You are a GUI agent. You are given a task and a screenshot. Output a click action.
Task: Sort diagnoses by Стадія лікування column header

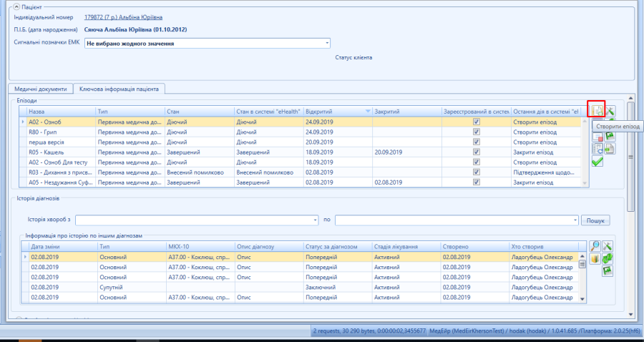coord(406,247)
